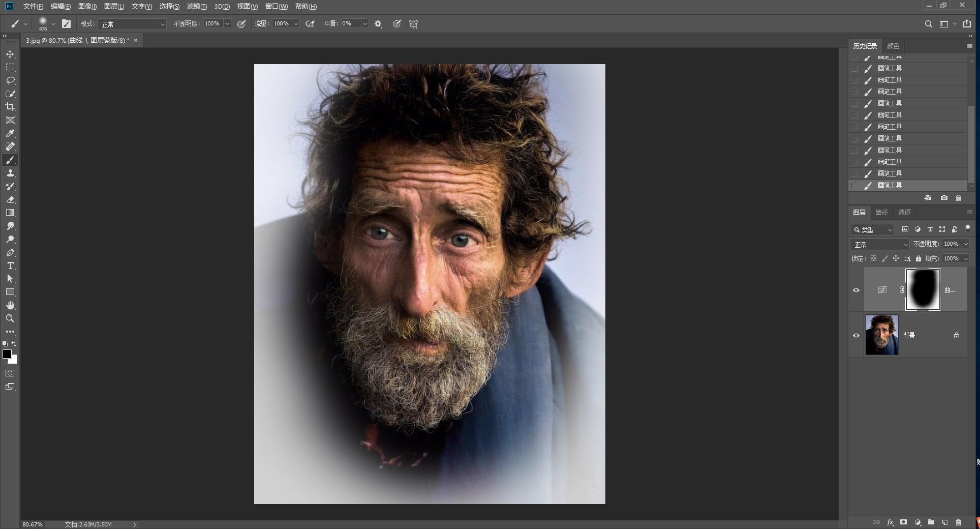Select the Dodge tool

click(x=10, y=239)
